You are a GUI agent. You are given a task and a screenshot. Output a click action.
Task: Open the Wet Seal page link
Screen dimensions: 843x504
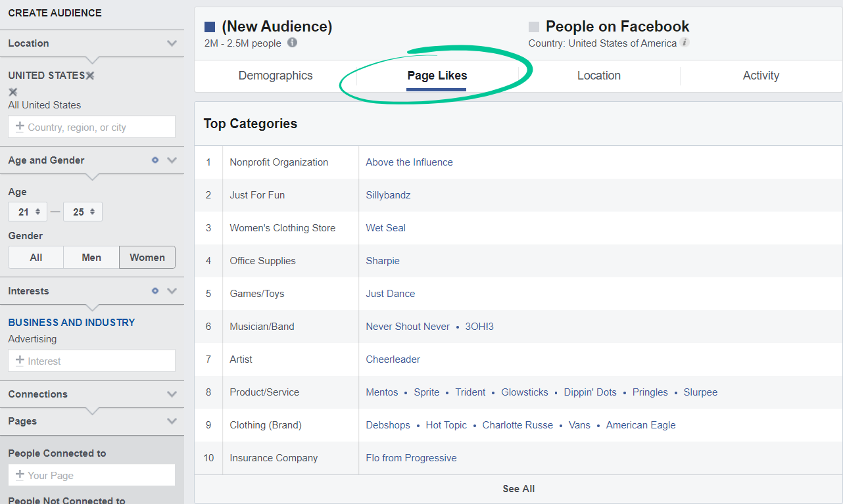[385, 228]
